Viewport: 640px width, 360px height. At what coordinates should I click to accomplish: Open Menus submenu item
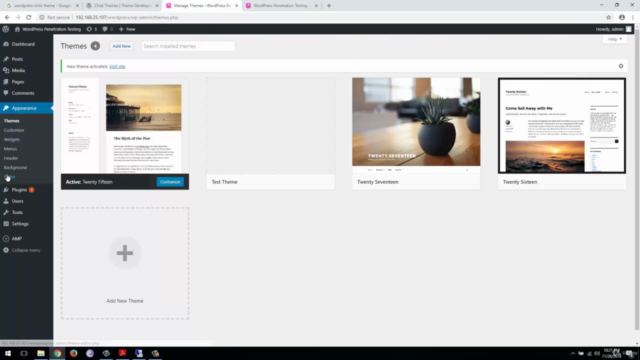click(11, 149)
